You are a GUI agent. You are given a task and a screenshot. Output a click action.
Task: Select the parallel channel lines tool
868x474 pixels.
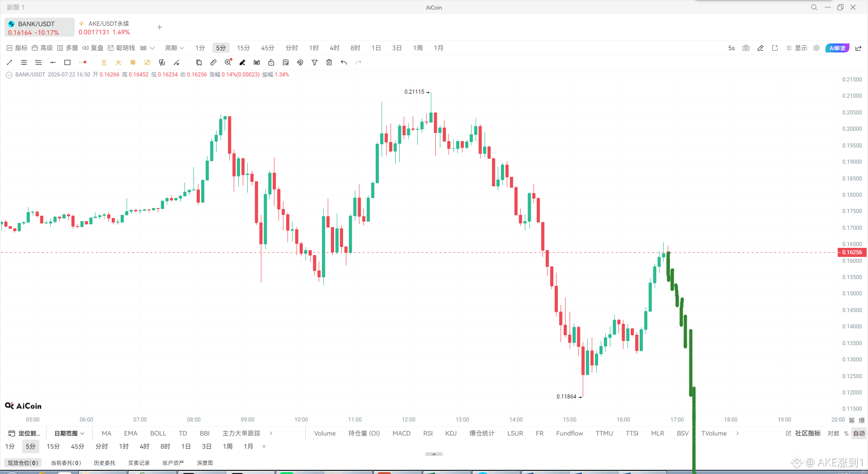pos(24,62)
